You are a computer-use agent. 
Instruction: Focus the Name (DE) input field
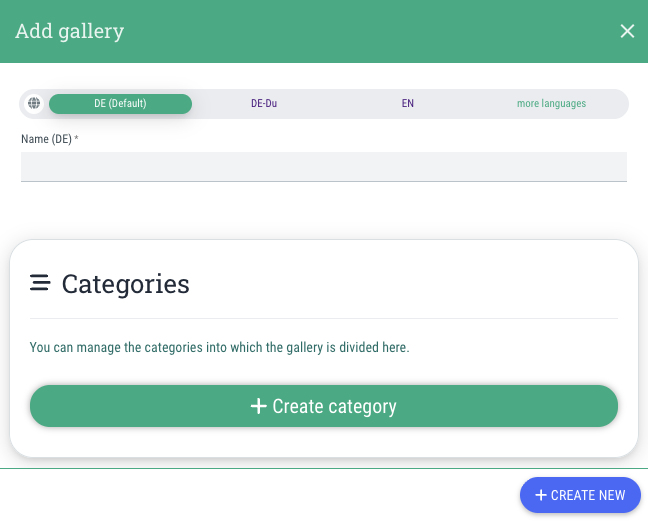click(x=323, y=166)
